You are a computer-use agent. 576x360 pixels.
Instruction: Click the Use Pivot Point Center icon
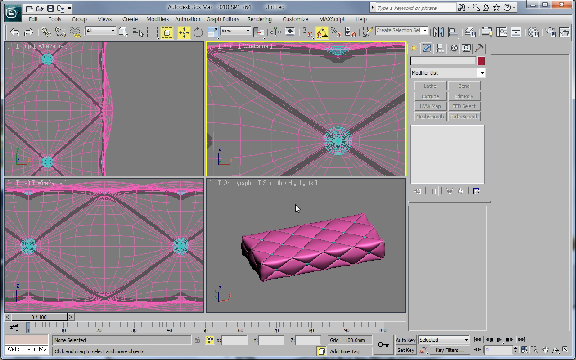coord(259,32)
